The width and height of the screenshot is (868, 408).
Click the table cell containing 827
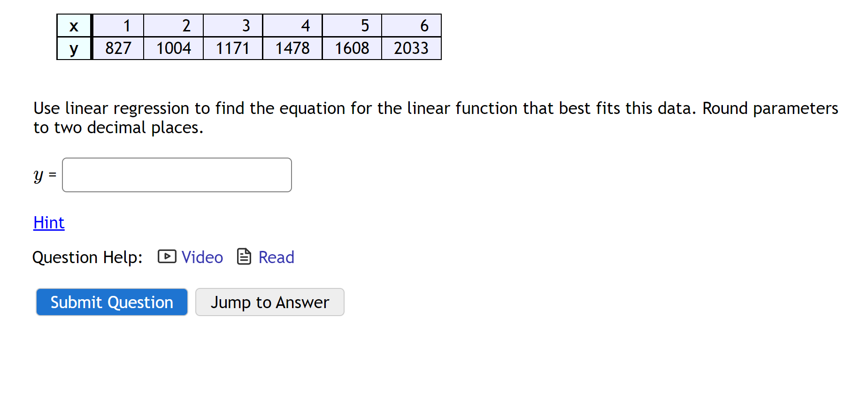(x=118, y=48)
